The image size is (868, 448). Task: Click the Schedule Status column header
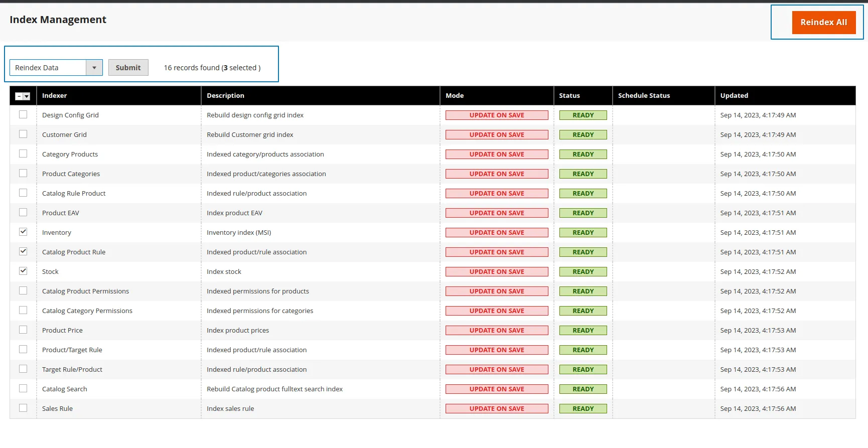[x=644, y=96]
